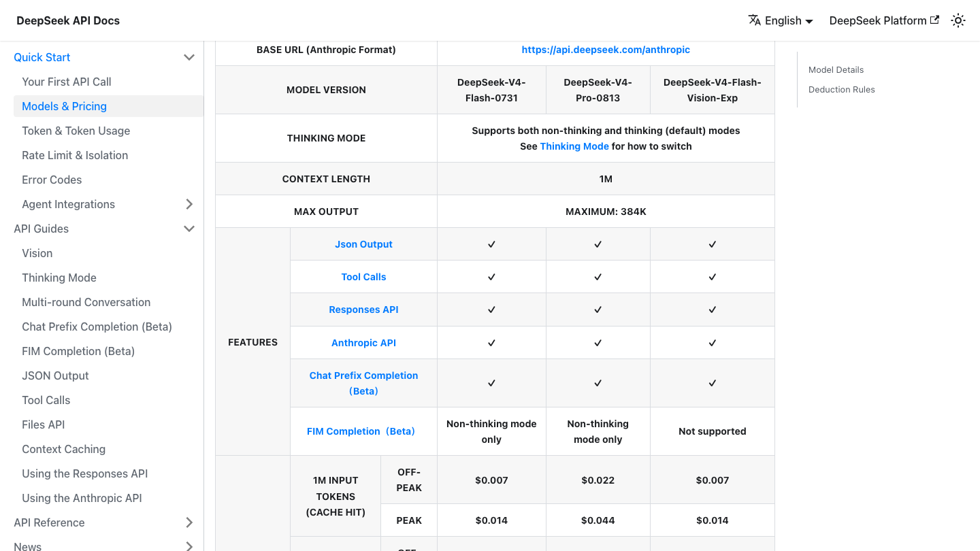Collapse the Quick Start section chevron
This screenshot has width=980, height=551.
pos(189,57)
